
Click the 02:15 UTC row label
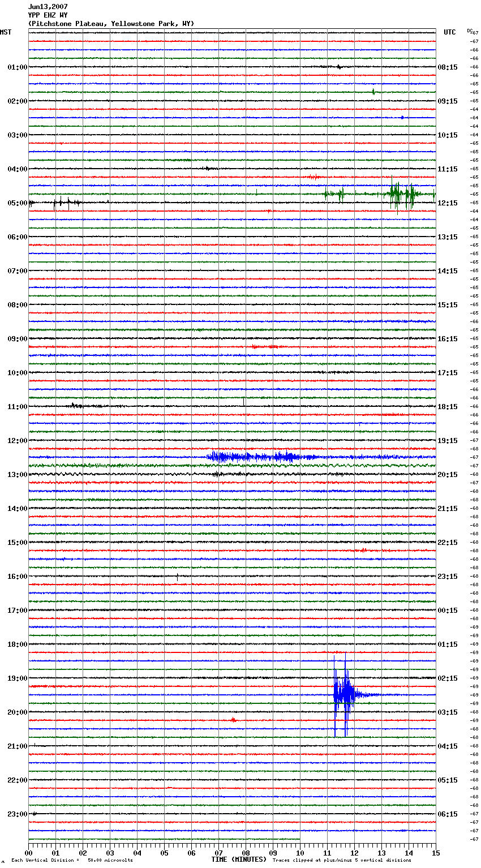coord(448,678)
